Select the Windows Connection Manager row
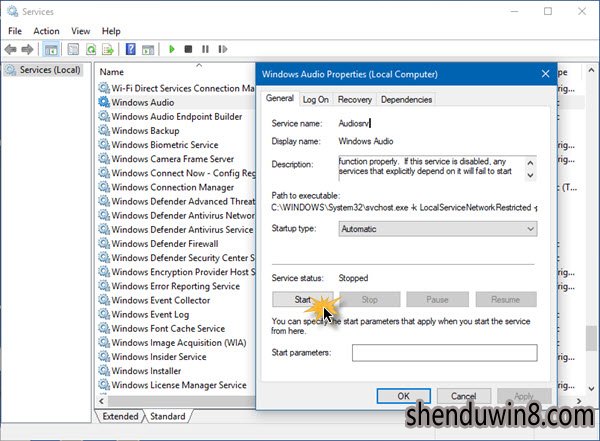This screenshot has height=441, width=600. [176, 187]
